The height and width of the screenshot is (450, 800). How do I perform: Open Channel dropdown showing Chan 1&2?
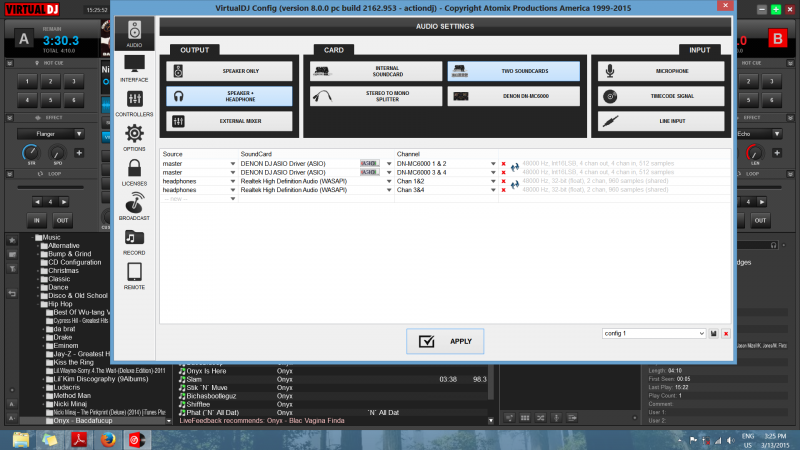coord(493,181)
